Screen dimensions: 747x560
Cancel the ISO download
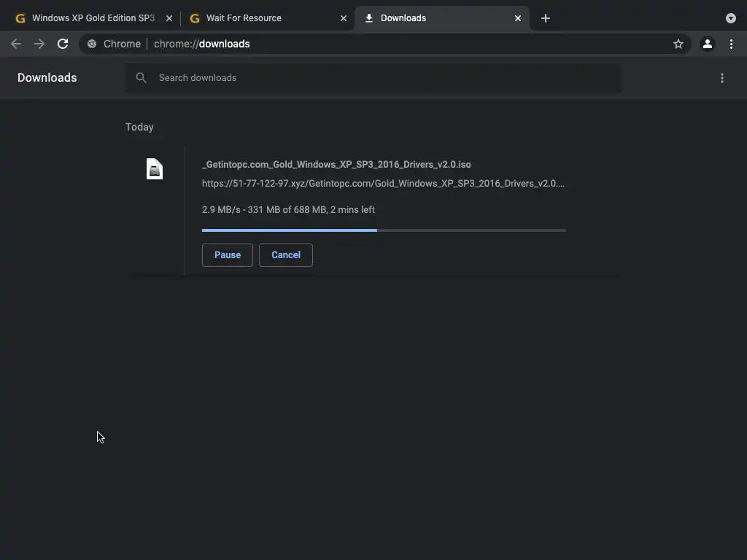[x=286, y=254]
